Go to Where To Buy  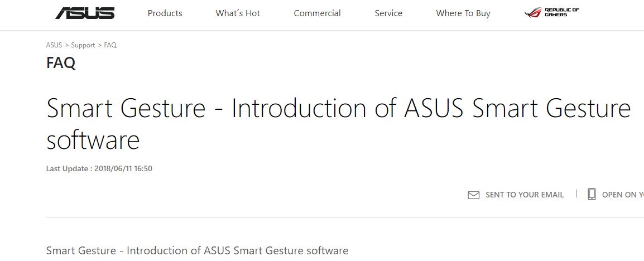463,13
